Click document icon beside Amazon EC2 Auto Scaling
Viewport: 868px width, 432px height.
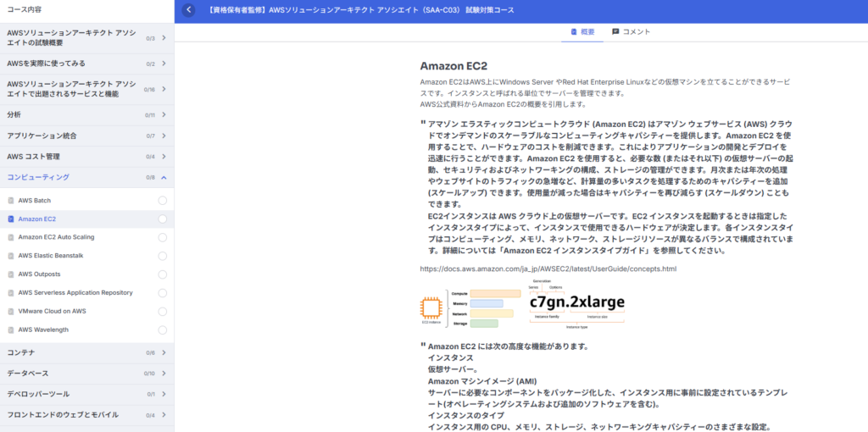11,237
